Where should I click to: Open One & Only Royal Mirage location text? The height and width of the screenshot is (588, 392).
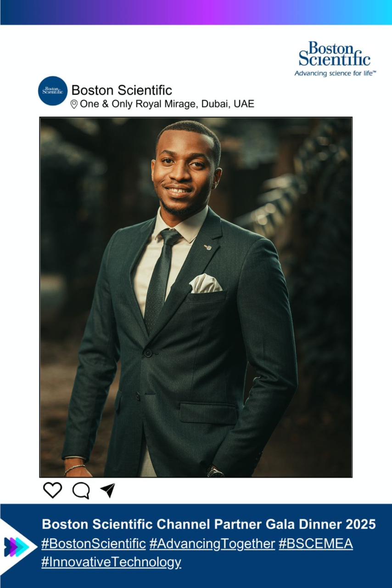(x=167, y=104)
